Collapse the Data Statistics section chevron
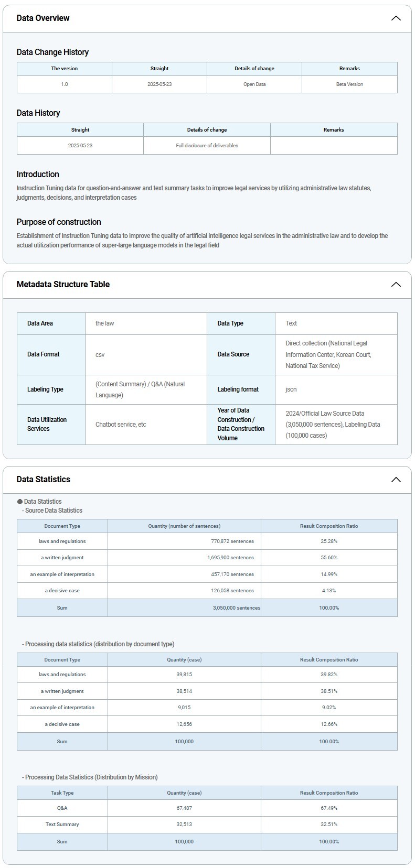Screen dimensions: 415x868 [x=396, y=480]
